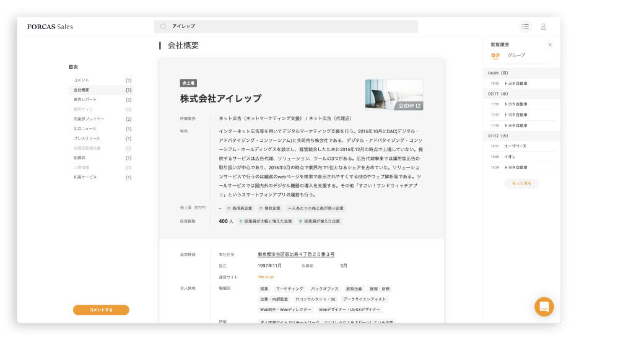Select 会社概要 in table of contents
Image resolution: width=644 pixels, height=345 pixels.
pyautogui.click(x=101, y=90)
